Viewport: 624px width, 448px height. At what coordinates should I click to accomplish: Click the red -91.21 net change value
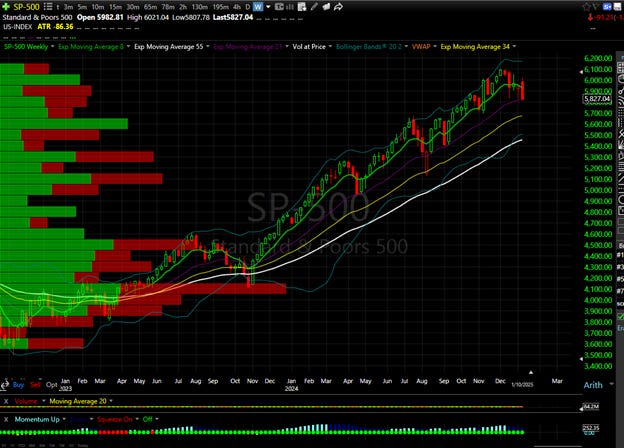tap(604, 17)
